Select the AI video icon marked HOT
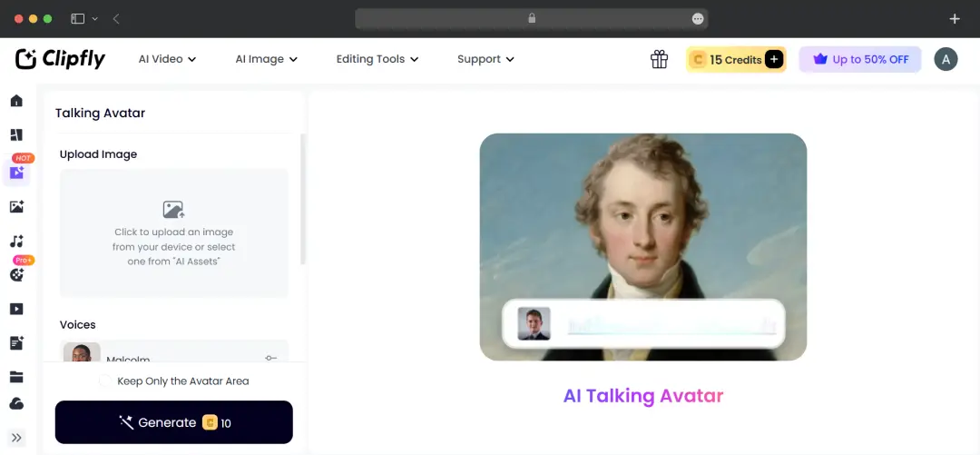980x455 pixels. point(17,173)
